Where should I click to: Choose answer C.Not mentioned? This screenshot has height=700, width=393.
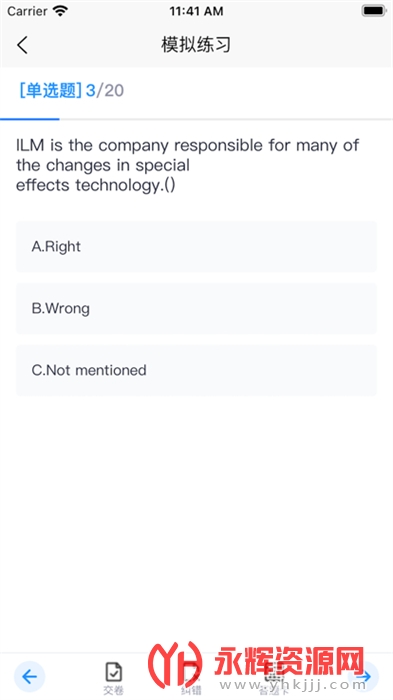196,370
